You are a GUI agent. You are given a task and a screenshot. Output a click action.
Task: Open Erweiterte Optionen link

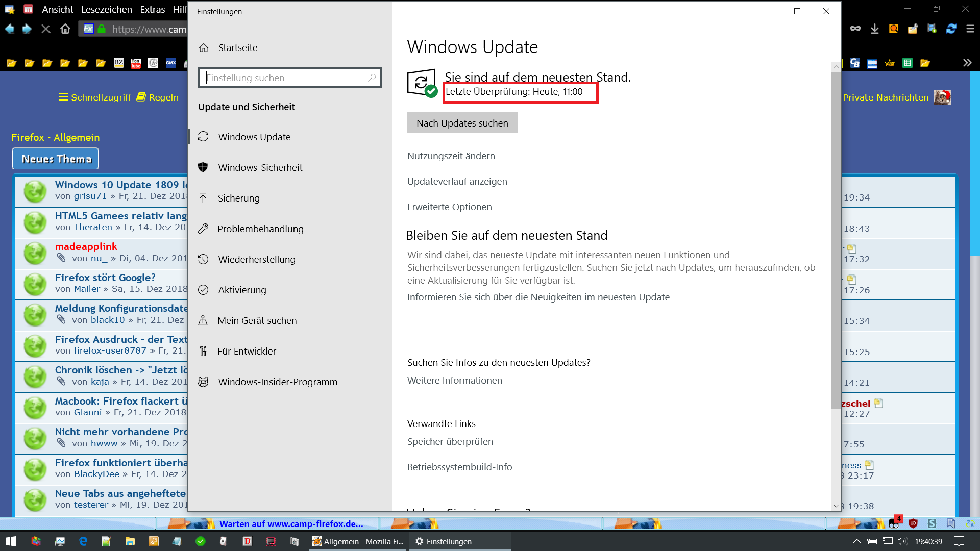(449, 207)
